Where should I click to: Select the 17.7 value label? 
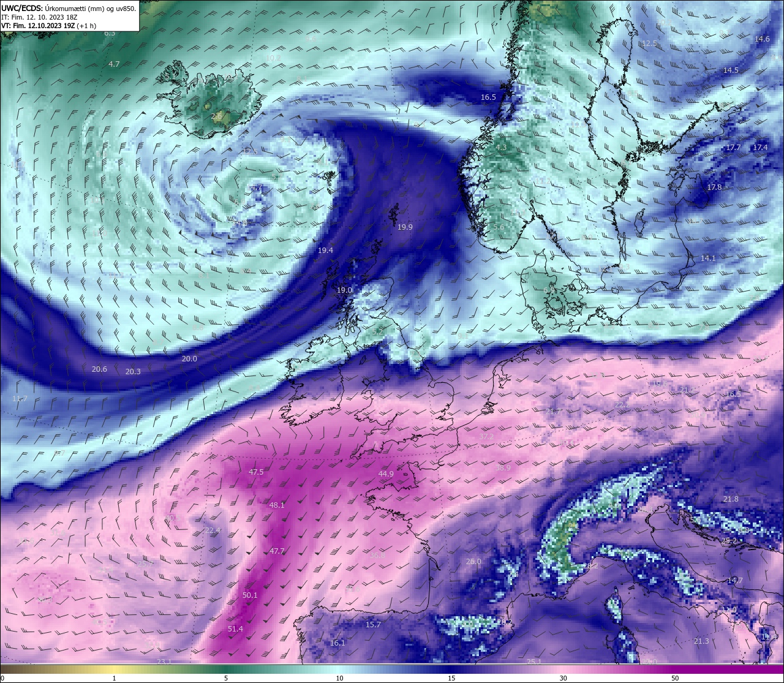pos(733,148)
